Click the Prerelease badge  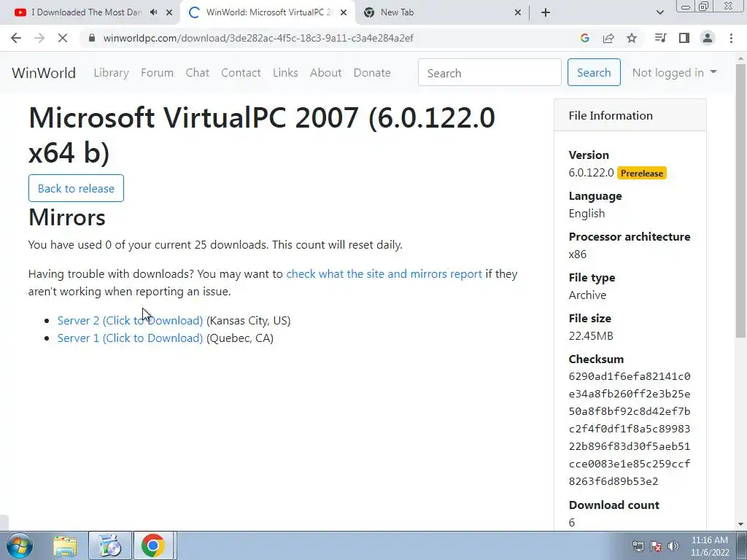[x=642, y=174]
